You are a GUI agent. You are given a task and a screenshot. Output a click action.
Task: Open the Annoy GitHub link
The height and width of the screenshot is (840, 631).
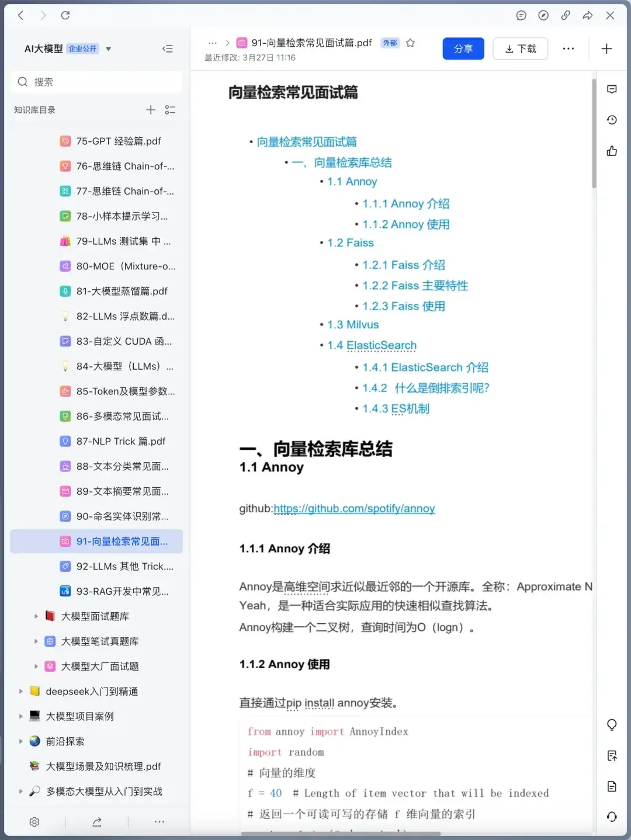354,509
